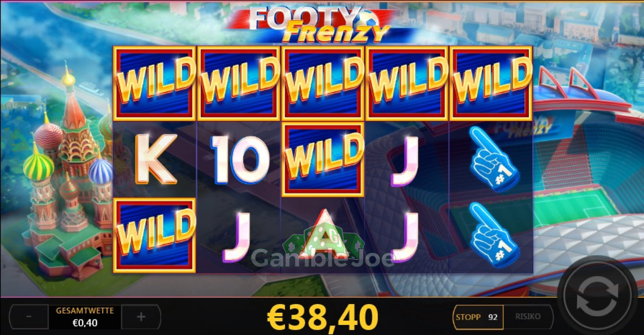Image resolution: width=644 pixels, height=335 pixels.
Task: Decrease total bet with minus button
Action: [x=29, y=317]
